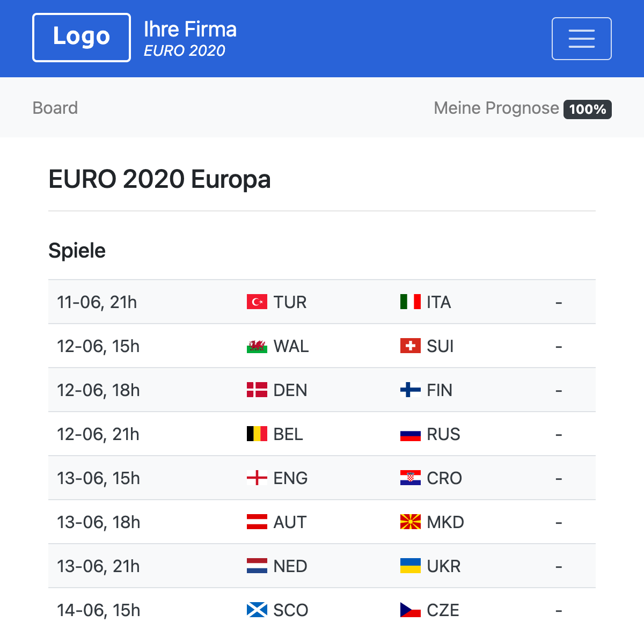Click the score dash for TUR vs ITA

pyautogui.click(x=559, y=302)
